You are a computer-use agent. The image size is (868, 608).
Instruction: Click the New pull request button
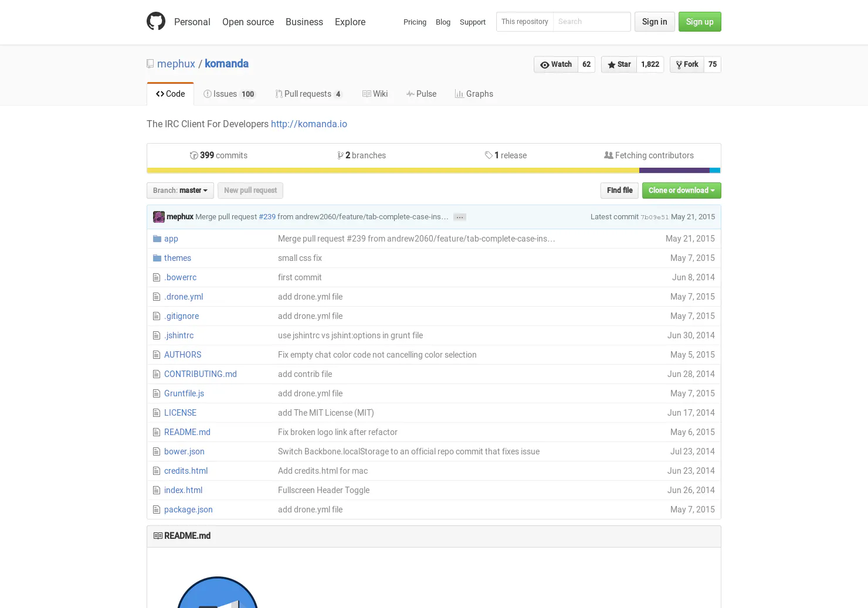click(250, 191)
